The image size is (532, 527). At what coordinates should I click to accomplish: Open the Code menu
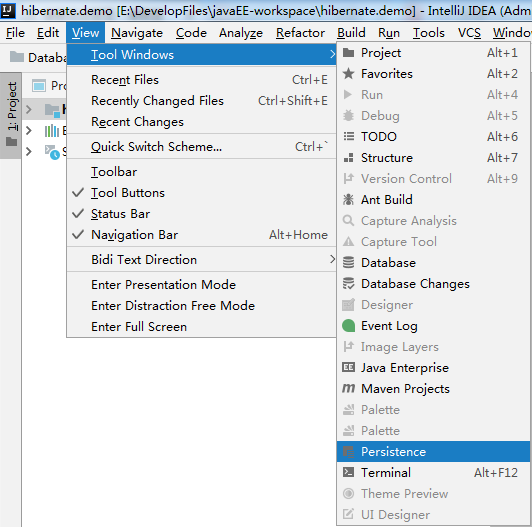[x=191, y=33]
